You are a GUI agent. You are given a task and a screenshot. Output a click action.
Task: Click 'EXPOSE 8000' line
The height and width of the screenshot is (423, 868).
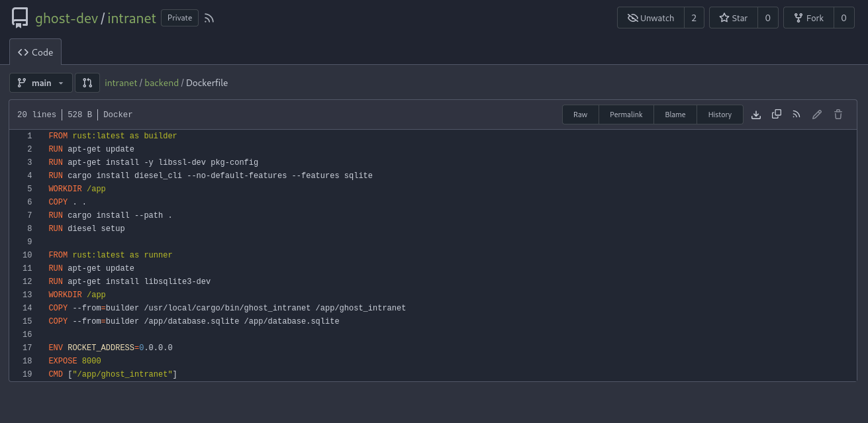tap(75, 361)
